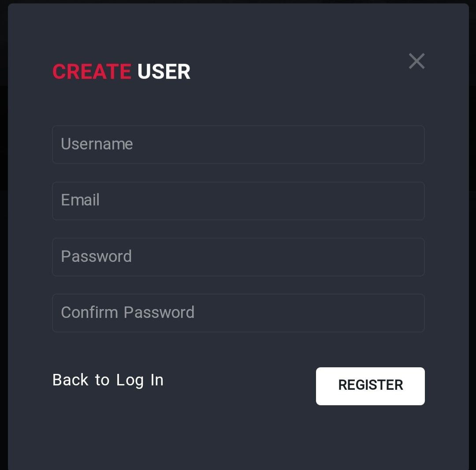476x470 pixels.
Task: Click the CREATE USER heading
Action: point(121,71)
